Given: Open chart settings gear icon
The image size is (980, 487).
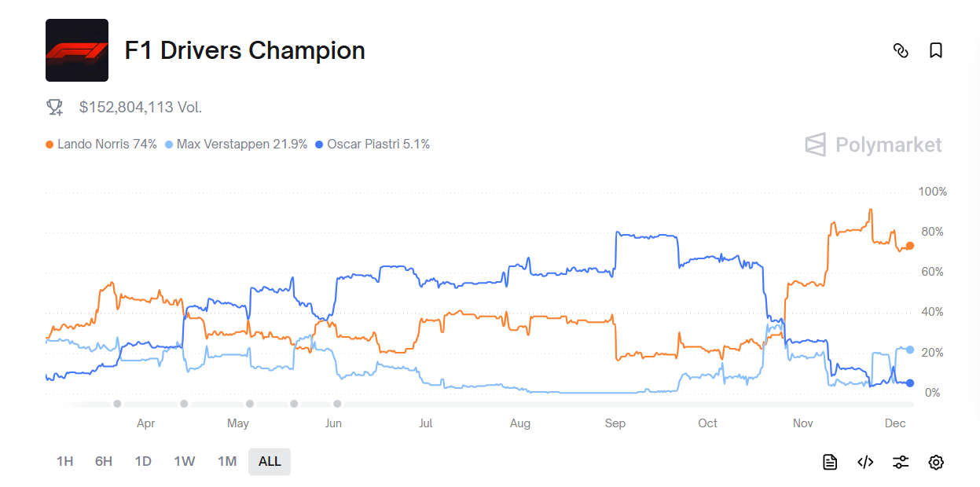Looking at the screenshot, I should point(935,462).
